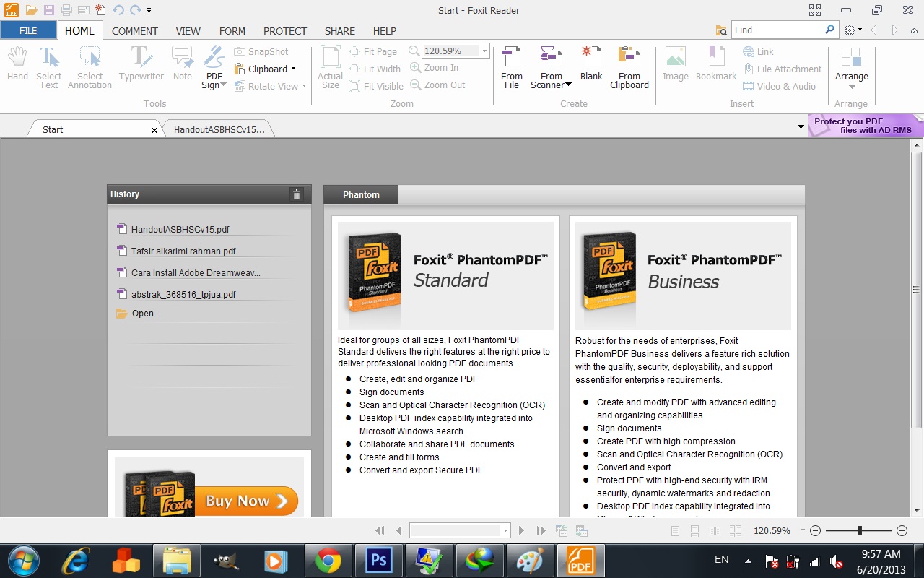The height and width of the screenshot is (578, 924).
Task: Open the FILE menu tab
Action: [x=29, y=30]
